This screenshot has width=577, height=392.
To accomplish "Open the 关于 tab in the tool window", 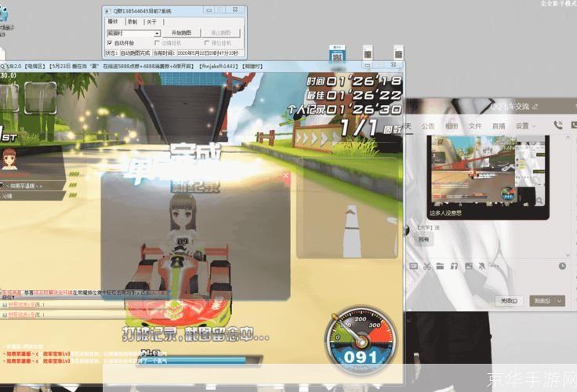I will pyautogui.click(x=151, y=22).
